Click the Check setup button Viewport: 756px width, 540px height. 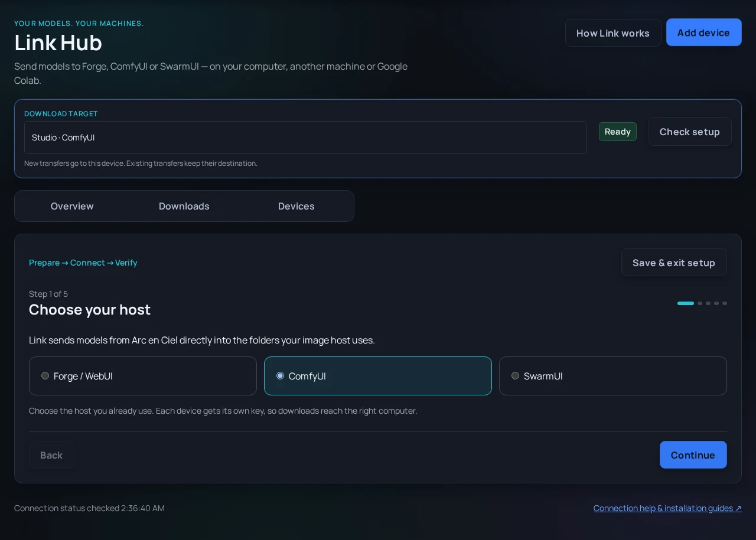click(690, 132)
